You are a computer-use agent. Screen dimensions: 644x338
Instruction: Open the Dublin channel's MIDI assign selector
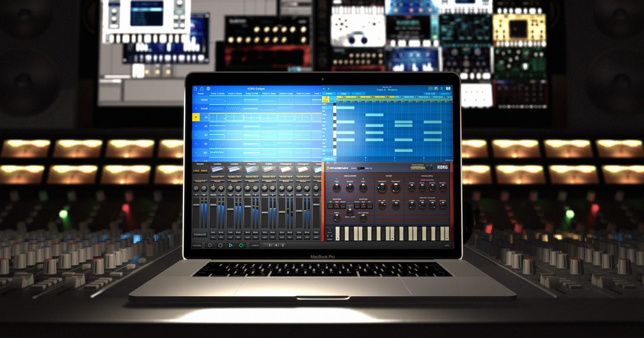pyautogui.click(x=269, y=177)
